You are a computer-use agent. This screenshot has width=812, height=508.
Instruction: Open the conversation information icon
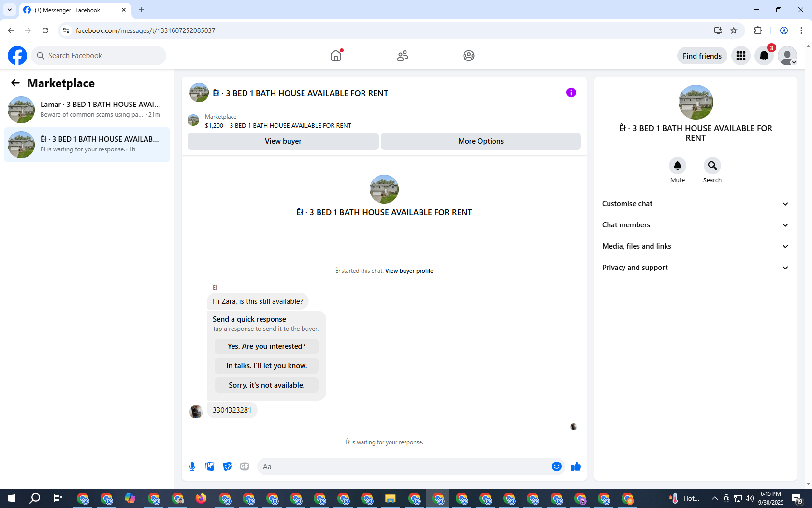(x=571, y=92)
